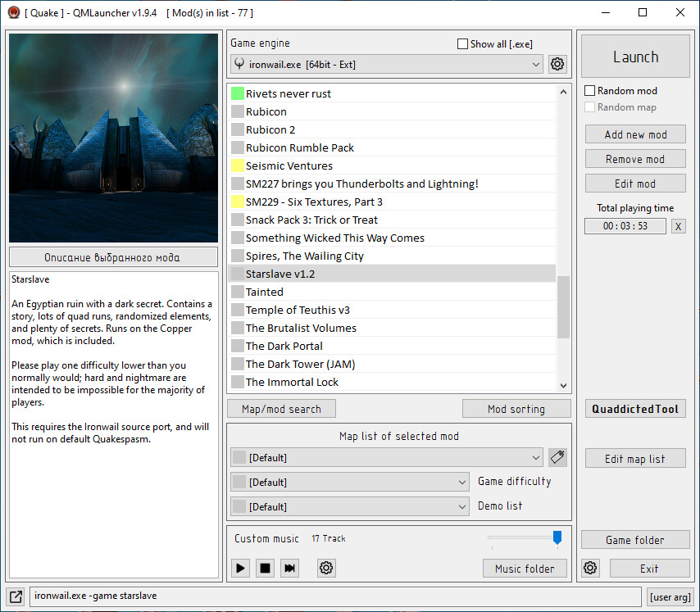This screenshot has width=700, height=612.
Task: Open game engine settings gear
Action: [557, 64]
